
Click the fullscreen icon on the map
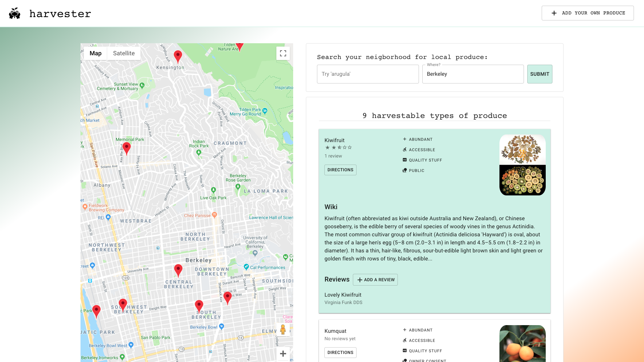(x=283, y=53)
